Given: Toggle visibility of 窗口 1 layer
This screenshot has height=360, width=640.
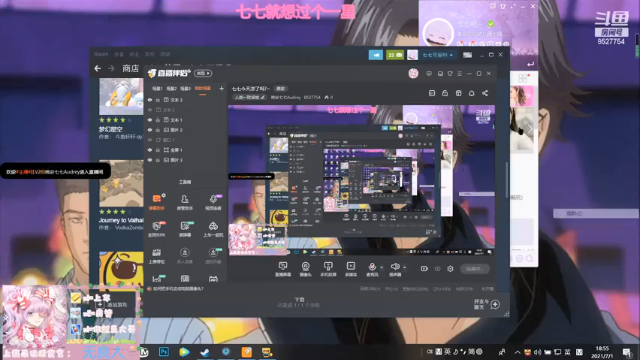Looking at the screenshot, I should click(150, 140).
